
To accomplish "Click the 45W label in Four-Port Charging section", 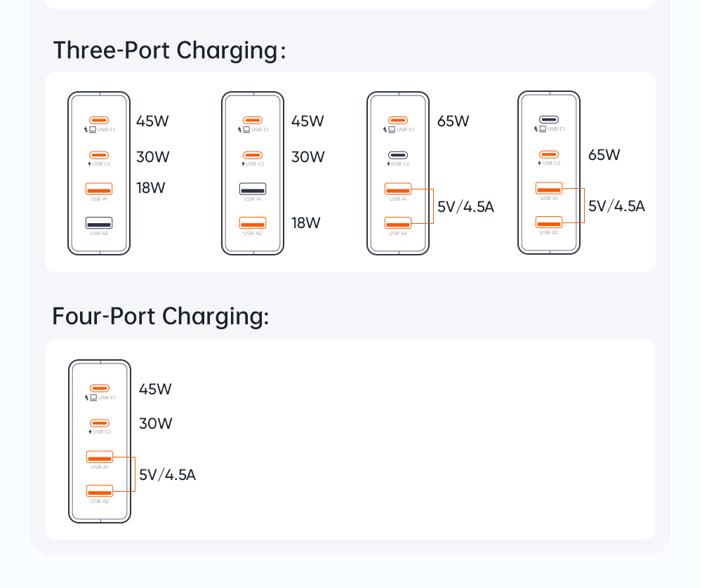I will [155, 389].
